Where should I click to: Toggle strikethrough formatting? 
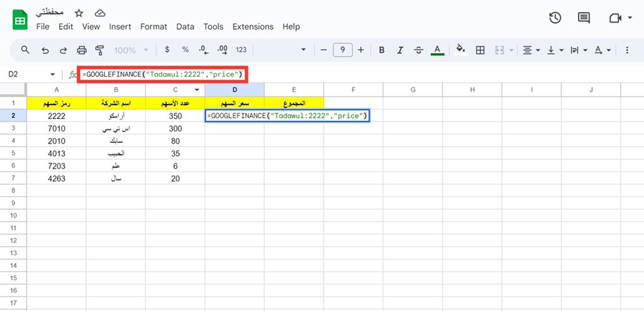pos(418,50)
